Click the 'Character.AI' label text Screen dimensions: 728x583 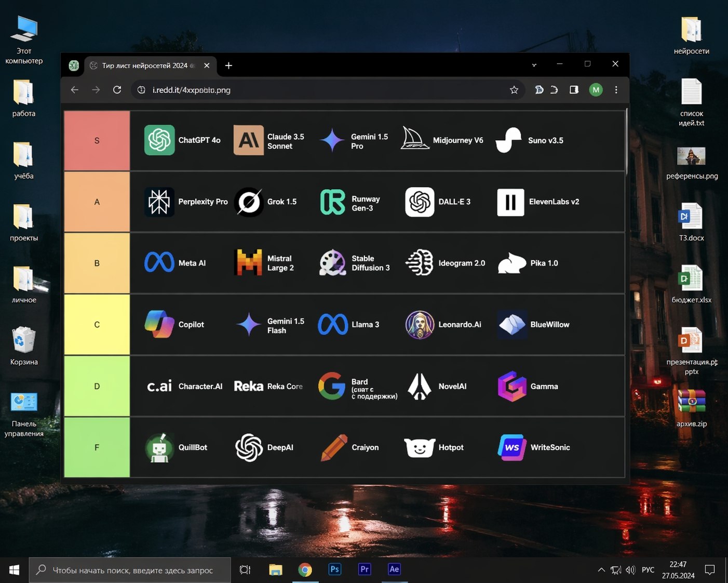[200, 386]
